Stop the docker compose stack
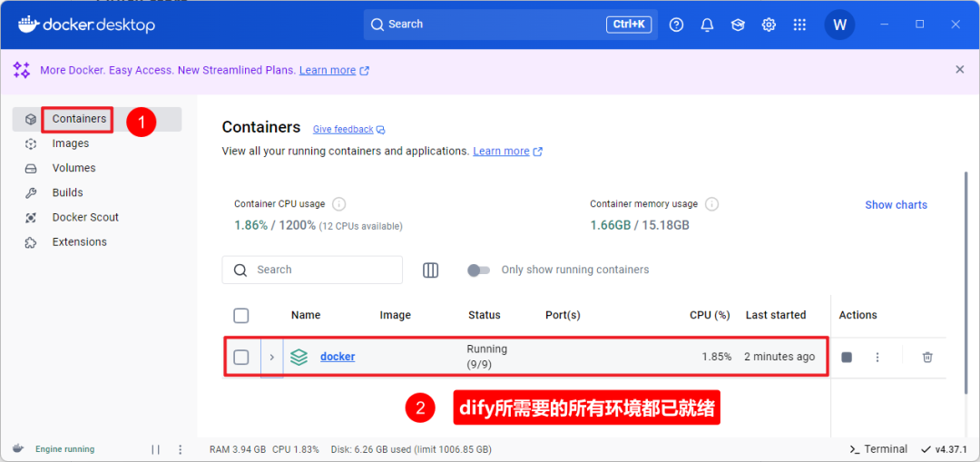The width and height of the screenshot is (980, 462). tap(847, 357)
